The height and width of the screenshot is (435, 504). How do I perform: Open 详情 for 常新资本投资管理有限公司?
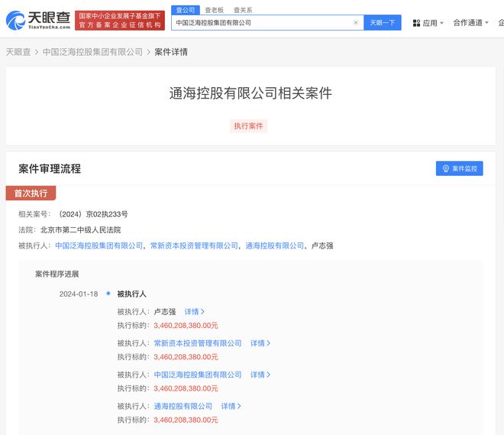point(260,343)
